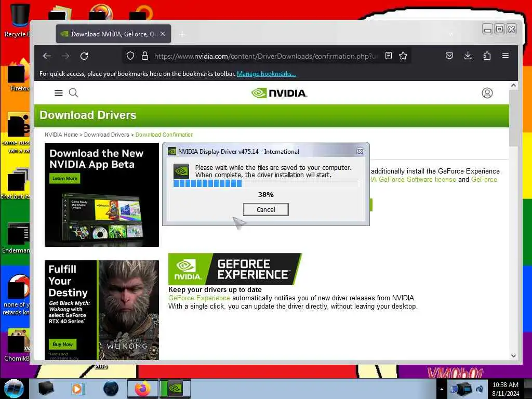Open the Firefox application menu

pos(505,56)
